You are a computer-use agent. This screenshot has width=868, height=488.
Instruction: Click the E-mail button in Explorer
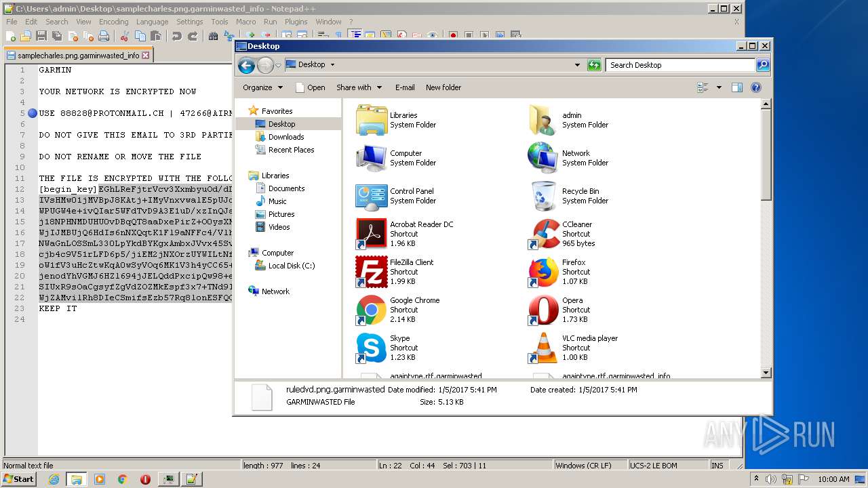(x=405, y=87)
